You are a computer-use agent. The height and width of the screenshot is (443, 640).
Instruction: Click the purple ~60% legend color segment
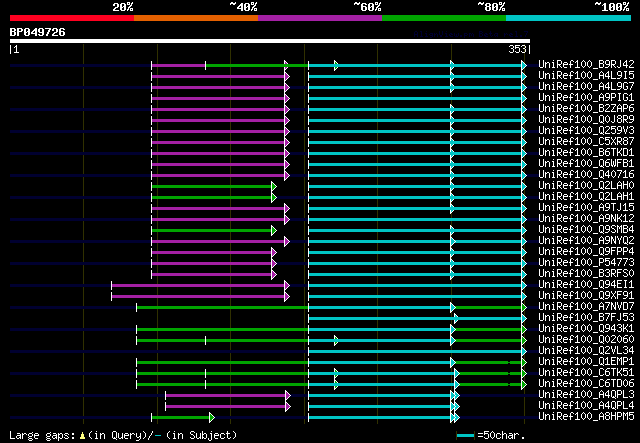[320, 18]
